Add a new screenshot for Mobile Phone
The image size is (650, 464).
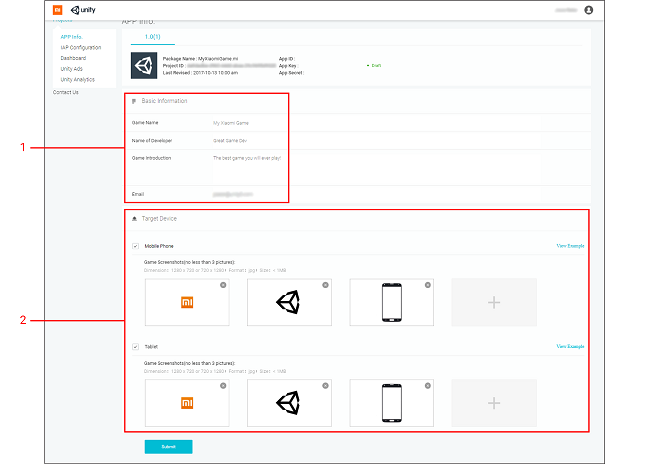click(493, 302)
